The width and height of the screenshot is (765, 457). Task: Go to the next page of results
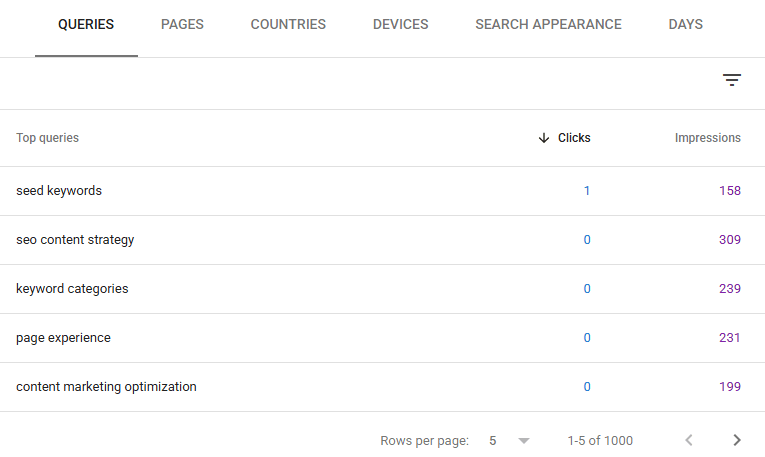coord(737,440)
